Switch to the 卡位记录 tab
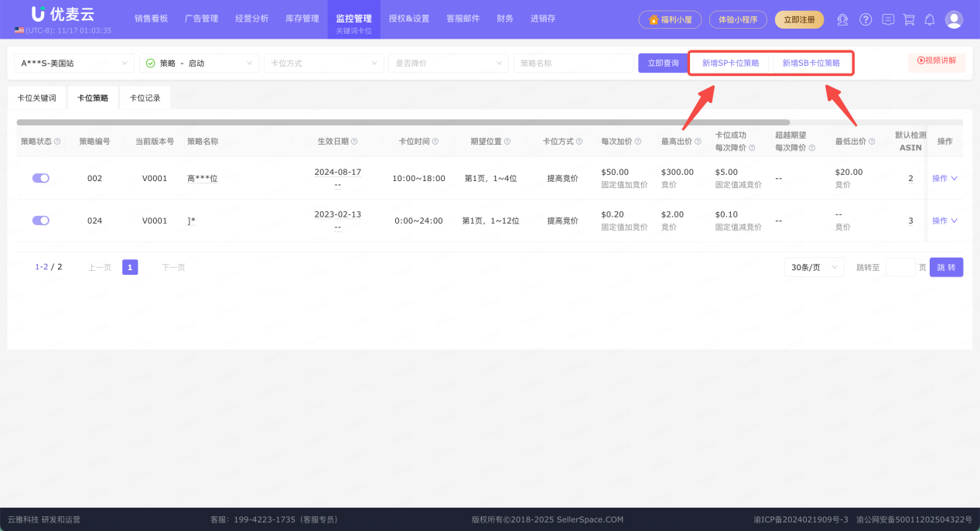The image size is (980, 531). (x=144, y=98)
